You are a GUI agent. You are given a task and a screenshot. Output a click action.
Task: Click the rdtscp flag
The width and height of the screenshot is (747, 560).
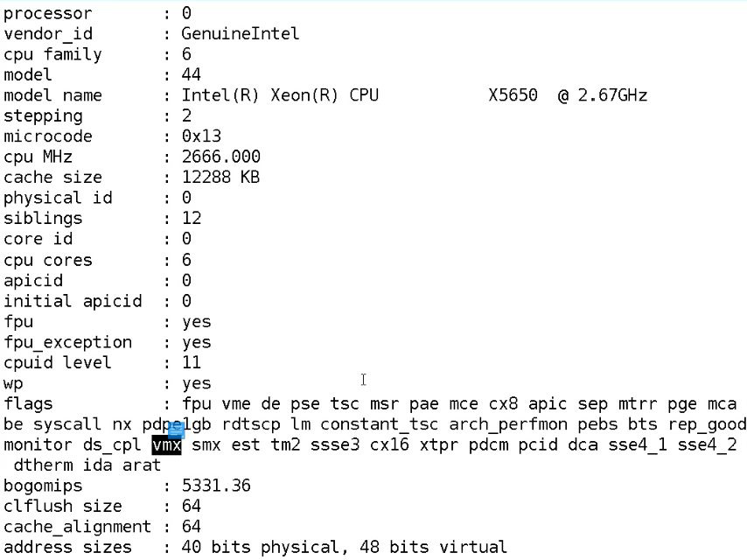pos(251,424)
